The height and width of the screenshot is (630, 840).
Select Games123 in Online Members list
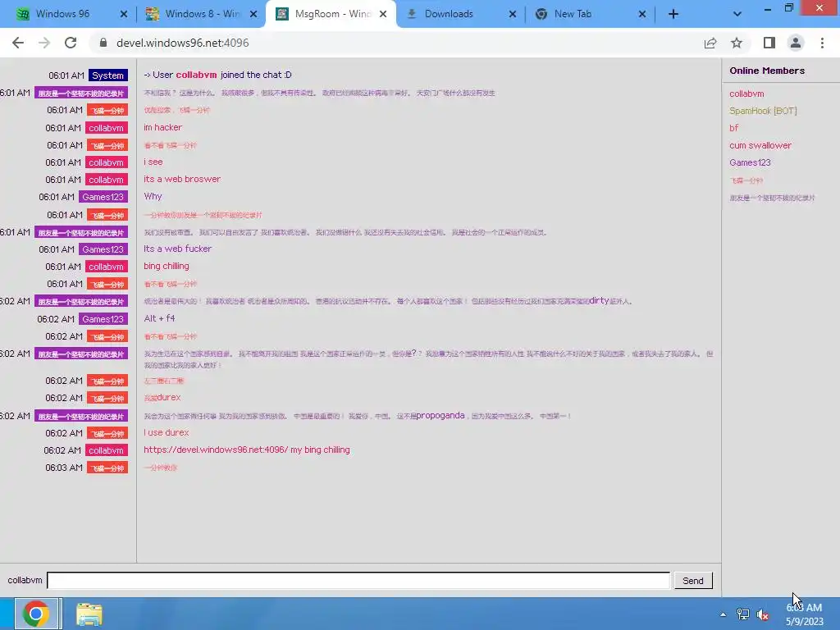(750, 162)
